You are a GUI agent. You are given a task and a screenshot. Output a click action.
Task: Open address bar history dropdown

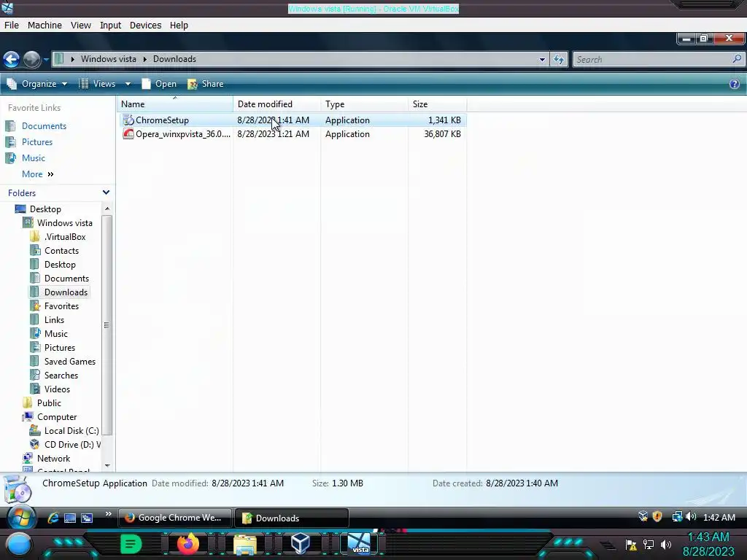coord(542,60)
